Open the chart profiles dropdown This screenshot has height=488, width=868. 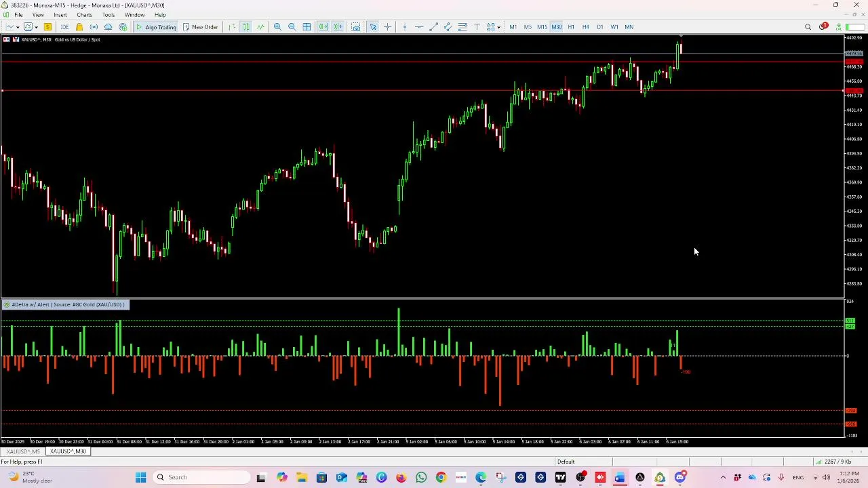[36, 27]
